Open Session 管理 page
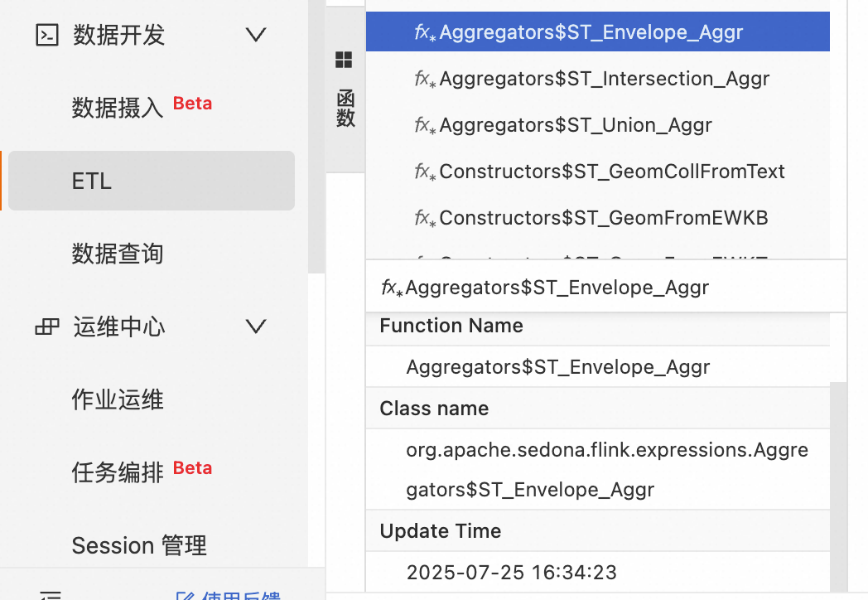This screenshot has height=600, width=868. point(139,545)
